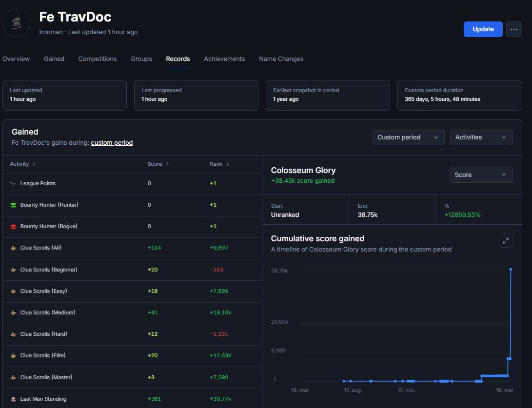Select the Clue Scrolls (Beginner) row

point(132,270)
